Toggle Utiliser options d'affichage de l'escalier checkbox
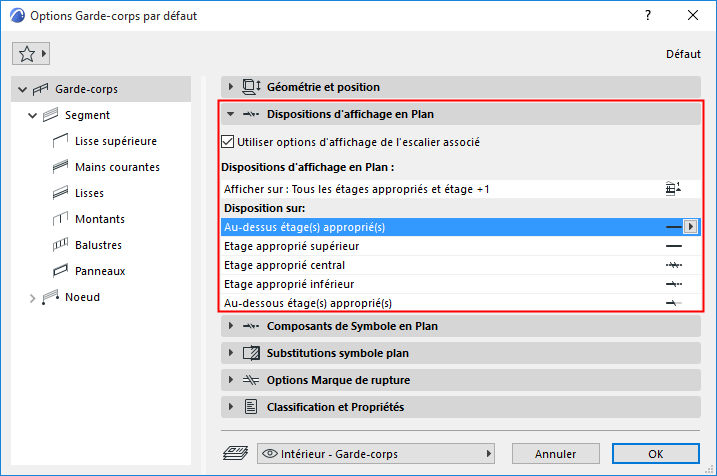The width and height of the screenshot is (717, 476). pyautogui.click(x=228, y=142)
